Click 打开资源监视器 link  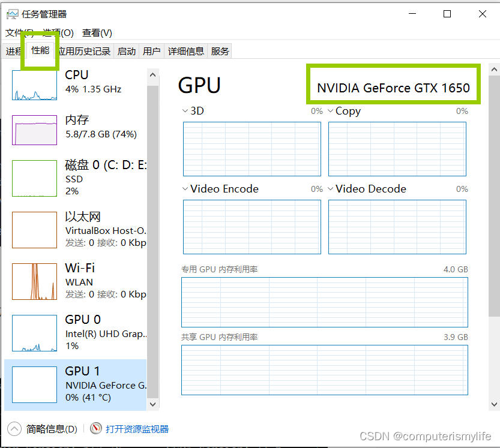[137, 429]
